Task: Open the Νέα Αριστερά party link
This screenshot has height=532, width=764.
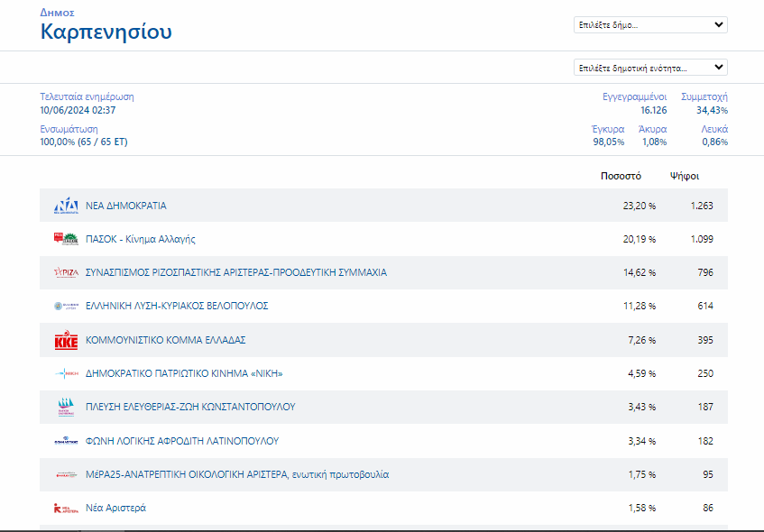Action: (115, 509)
